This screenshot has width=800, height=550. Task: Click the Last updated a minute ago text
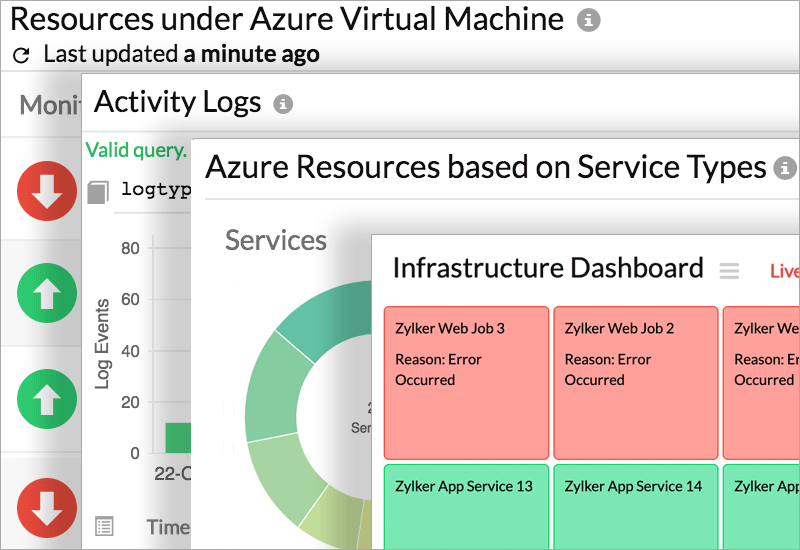182,54
